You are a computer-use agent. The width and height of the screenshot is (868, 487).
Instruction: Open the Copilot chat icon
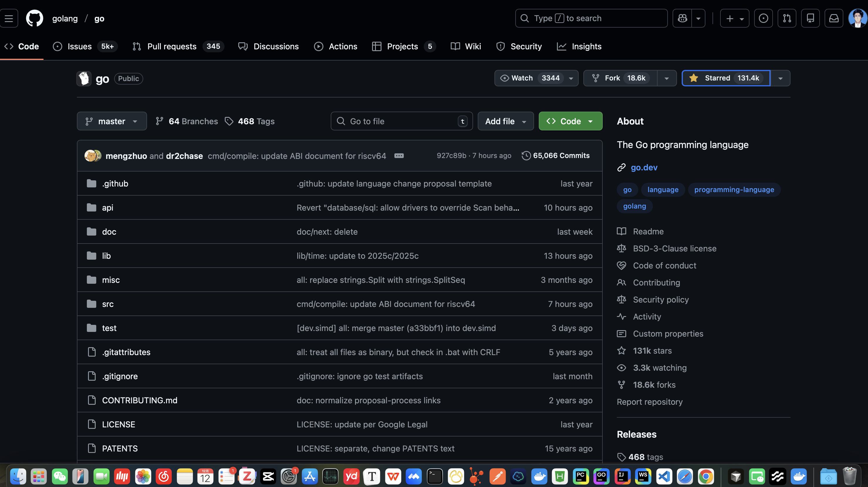pos(682,18)
